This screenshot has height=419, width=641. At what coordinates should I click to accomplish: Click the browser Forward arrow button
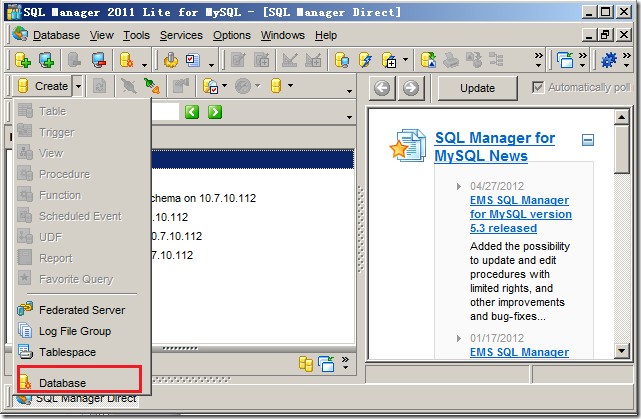411,88
